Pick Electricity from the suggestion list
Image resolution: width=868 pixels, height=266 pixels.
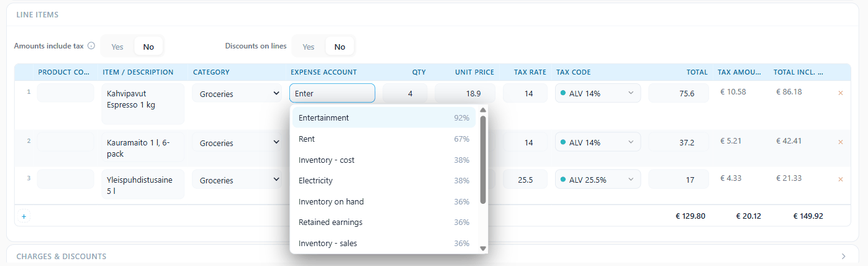point(384,181)
